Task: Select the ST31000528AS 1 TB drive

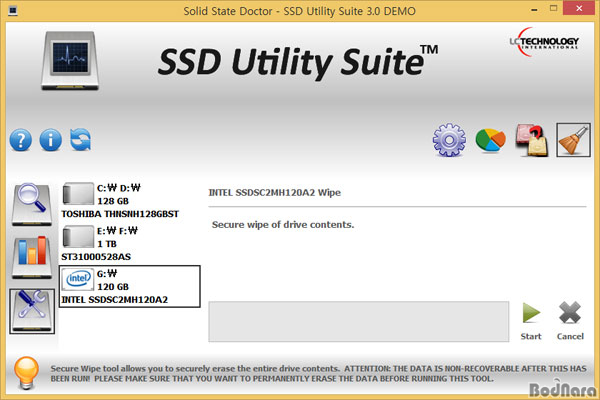Action: 129,243
